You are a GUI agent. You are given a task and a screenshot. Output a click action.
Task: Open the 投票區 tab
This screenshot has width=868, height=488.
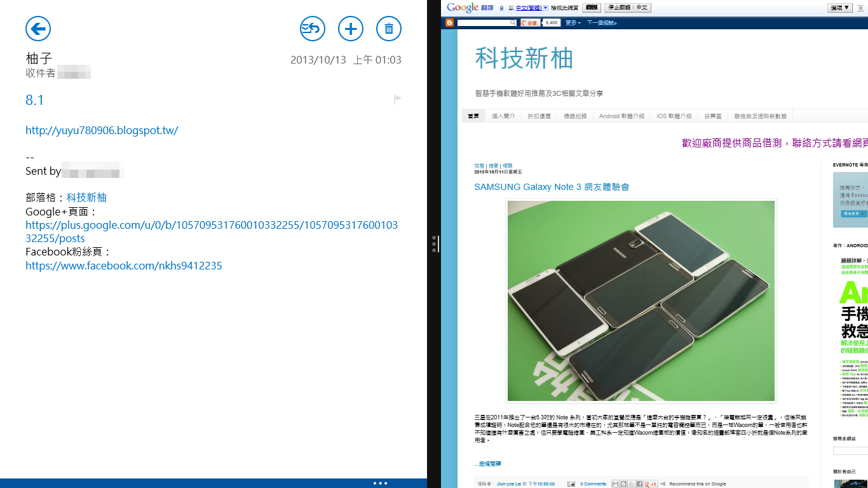[713, 116]
